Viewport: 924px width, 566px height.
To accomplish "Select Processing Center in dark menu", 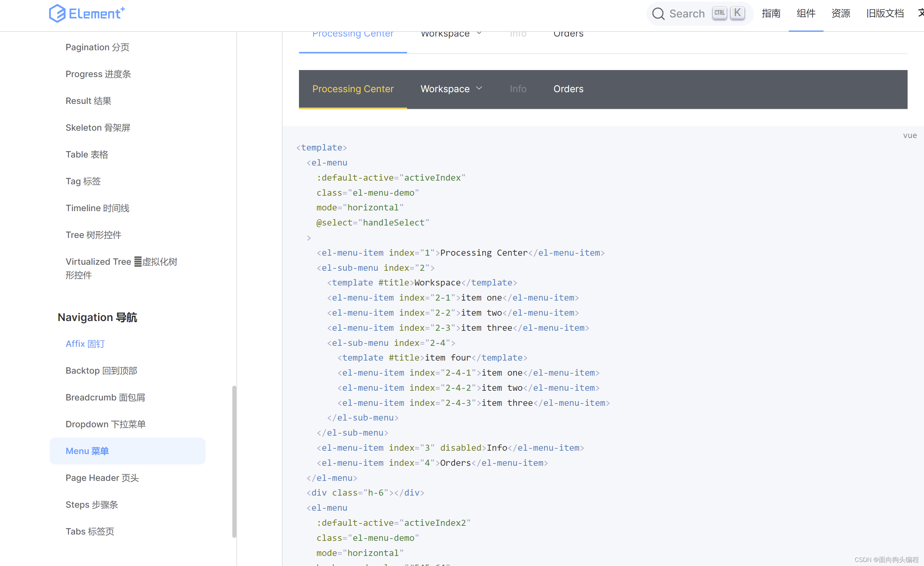I will pyautogui.click(x=353, y=89).
